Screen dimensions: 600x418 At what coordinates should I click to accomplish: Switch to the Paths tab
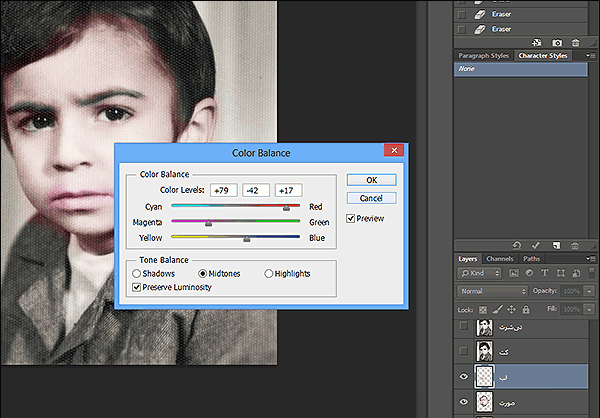click(x=532, y=259)
